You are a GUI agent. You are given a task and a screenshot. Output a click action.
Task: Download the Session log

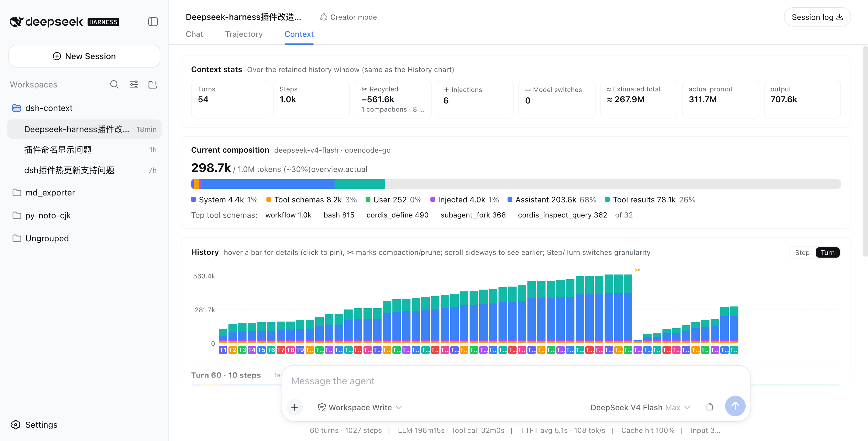click(817, 17)
